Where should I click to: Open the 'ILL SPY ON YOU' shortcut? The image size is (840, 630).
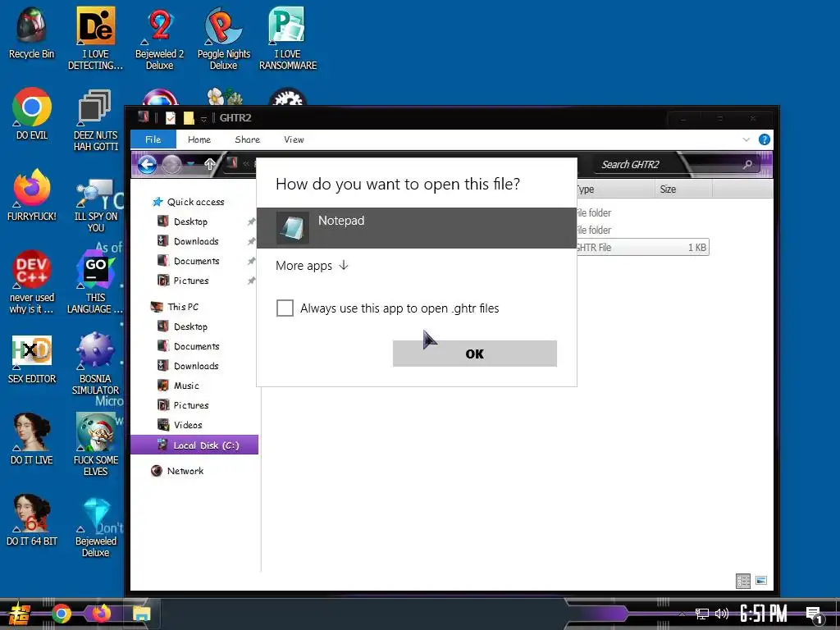click(95, 206)
